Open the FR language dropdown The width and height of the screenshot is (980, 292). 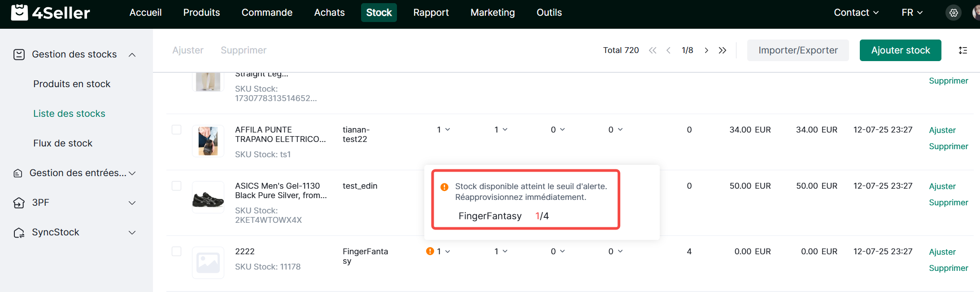coord(912,13)
